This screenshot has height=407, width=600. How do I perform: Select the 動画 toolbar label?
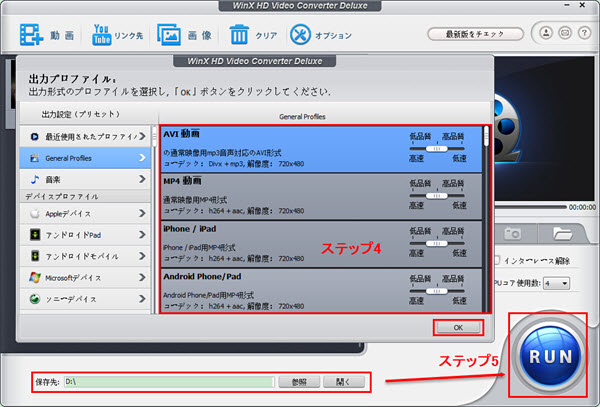point(62,36)
